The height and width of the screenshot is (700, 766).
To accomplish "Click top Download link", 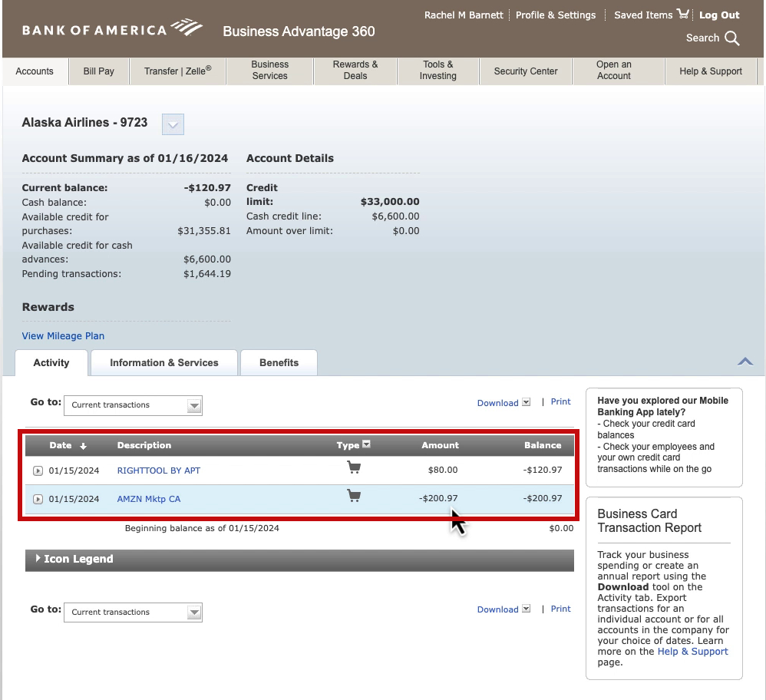I will (x=497, y=403).
